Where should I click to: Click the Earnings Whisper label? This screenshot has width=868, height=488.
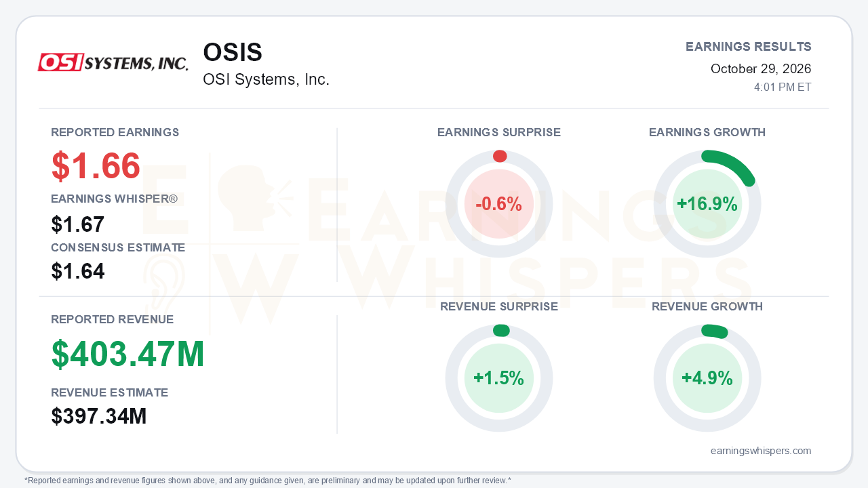coord(114,199)
